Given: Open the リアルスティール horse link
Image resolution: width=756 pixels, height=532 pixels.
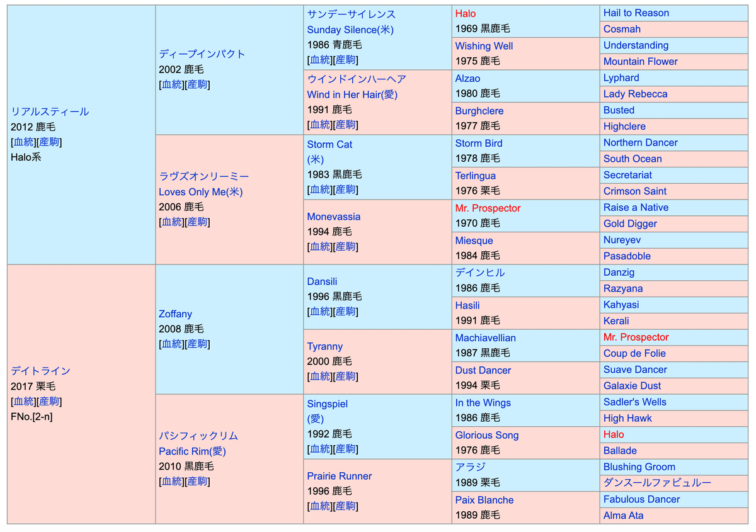Looking at the screenshot, I should (x=50, y=111).
